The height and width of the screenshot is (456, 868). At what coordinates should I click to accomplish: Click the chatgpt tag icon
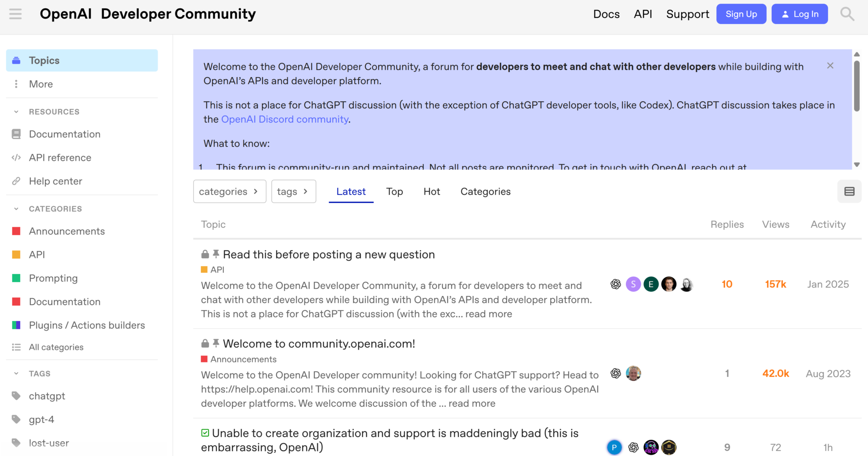pyautogui.click(x=16, y=396)
